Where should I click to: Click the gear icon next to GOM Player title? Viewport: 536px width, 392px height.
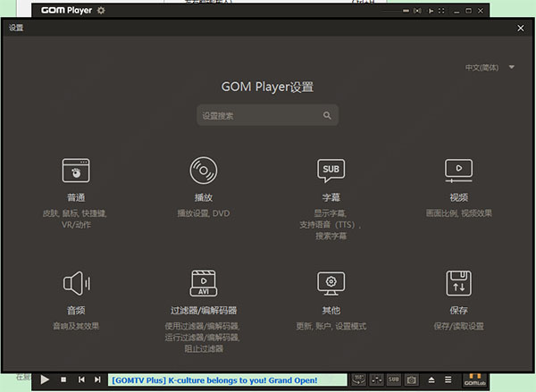tap(101, 11)
